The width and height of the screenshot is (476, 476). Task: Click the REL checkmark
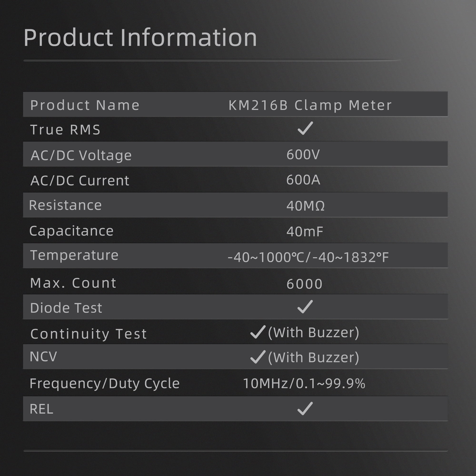point(305,408)
